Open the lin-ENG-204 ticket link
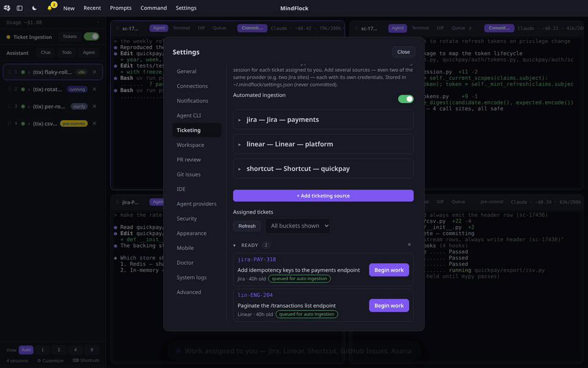 (x=255, y=295)
